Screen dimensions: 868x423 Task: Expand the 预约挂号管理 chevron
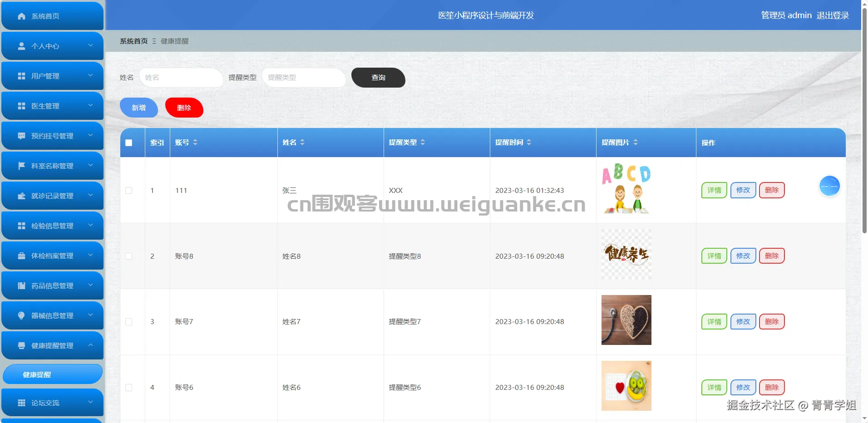(90, 135)
